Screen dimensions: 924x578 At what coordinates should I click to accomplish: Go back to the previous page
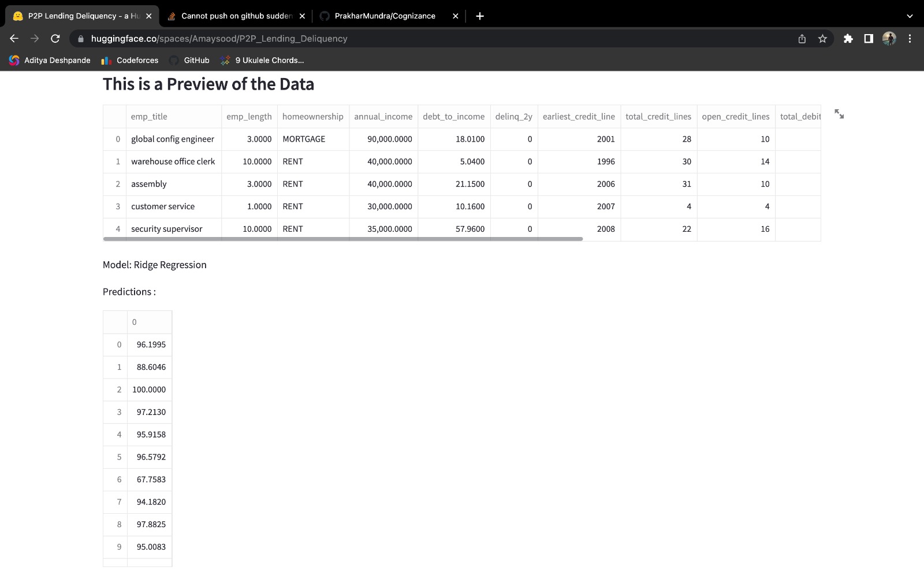tap(14, 39)
